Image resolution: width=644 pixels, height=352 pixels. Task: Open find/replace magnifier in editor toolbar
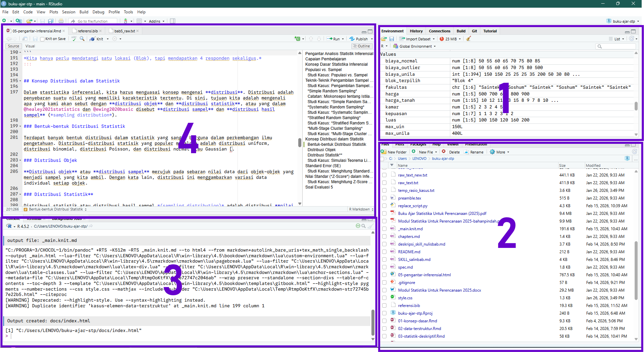[x=82, y=39]
